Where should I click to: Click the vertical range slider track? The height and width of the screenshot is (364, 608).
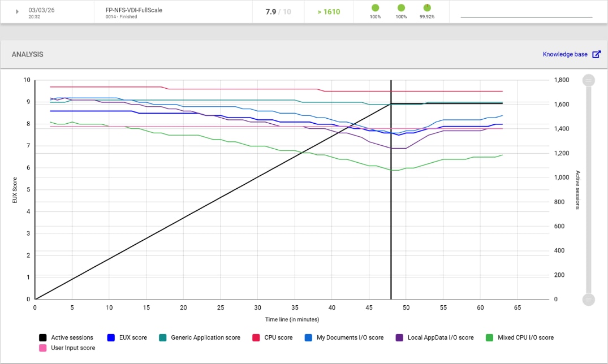tap(589, 190)
